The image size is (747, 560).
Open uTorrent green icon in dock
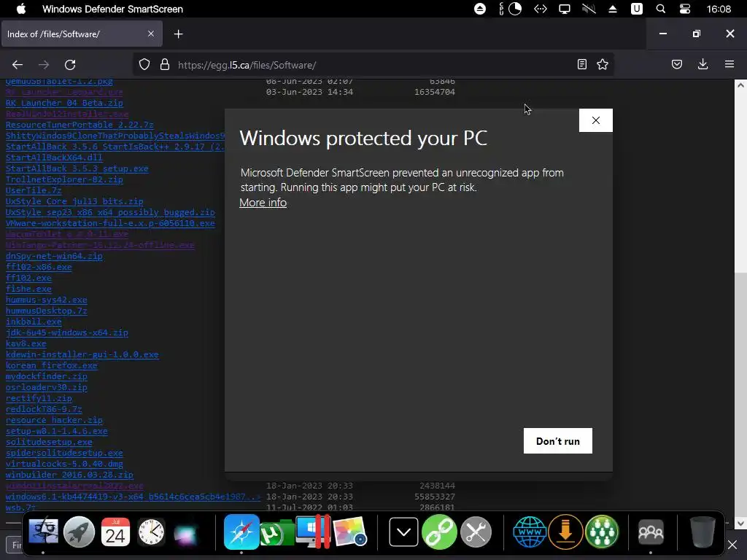click(276, 532)
